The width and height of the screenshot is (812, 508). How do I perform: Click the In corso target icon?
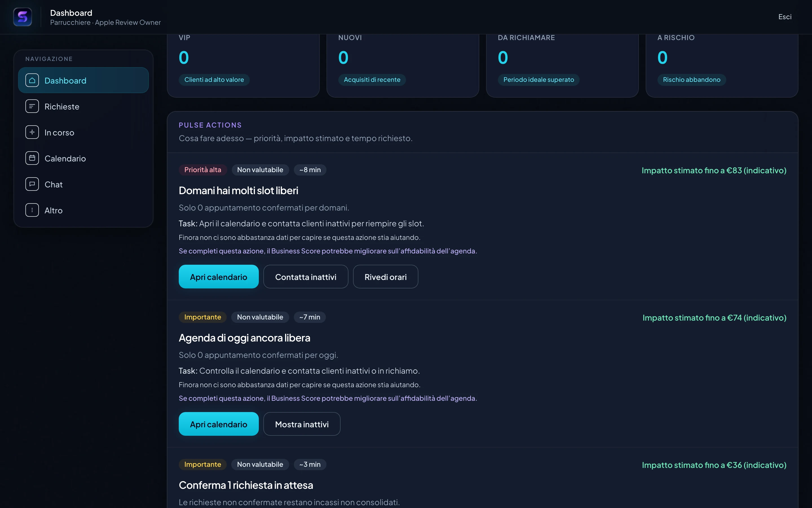tap(32, 132)
